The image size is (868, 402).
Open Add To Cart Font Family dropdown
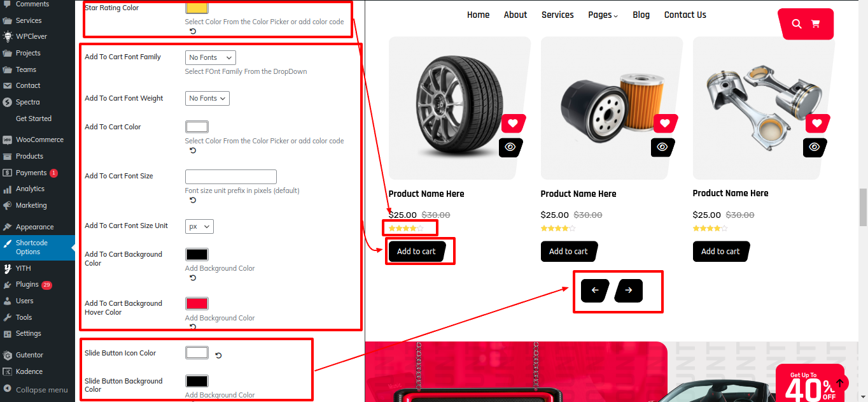coord(211,57)
